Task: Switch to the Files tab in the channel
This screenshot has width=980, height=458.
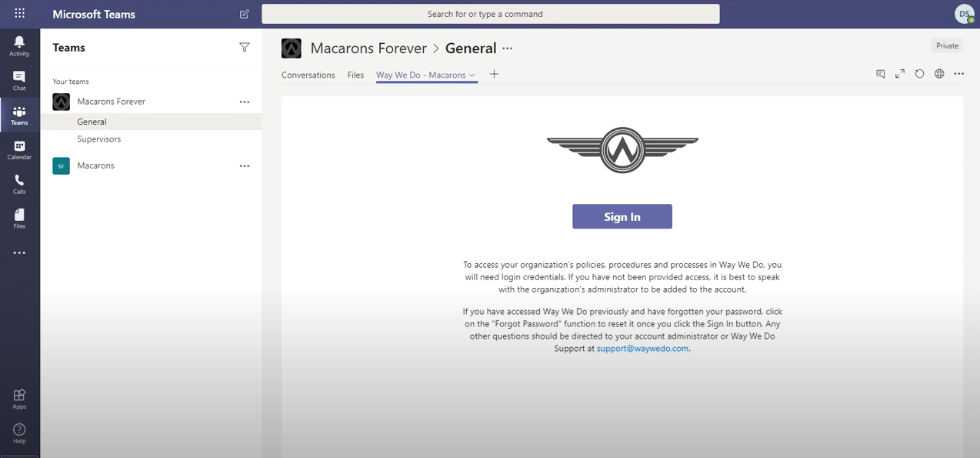Action: (355, 75)
